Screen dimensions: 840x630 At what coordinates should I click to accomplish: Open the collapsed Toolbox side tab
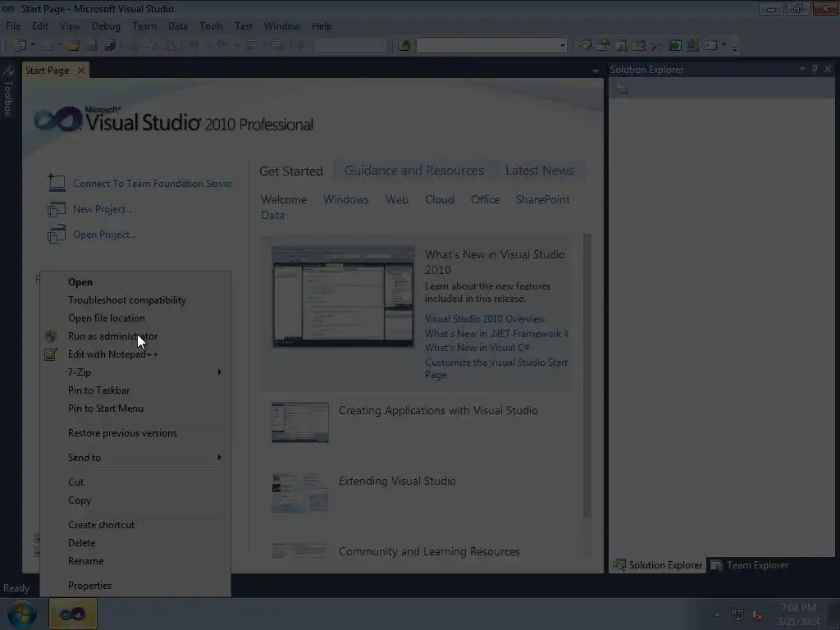7,92
